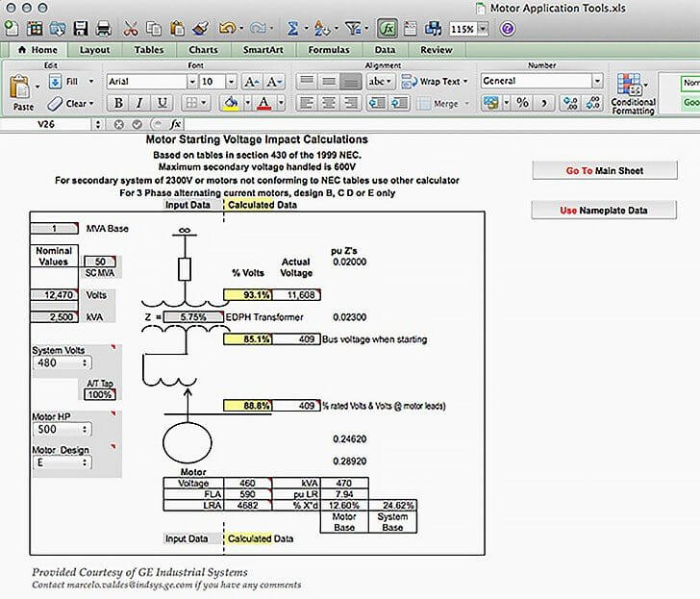Decrease indent icon
Screen dimensions: 700x599
[x=377, y=104]
